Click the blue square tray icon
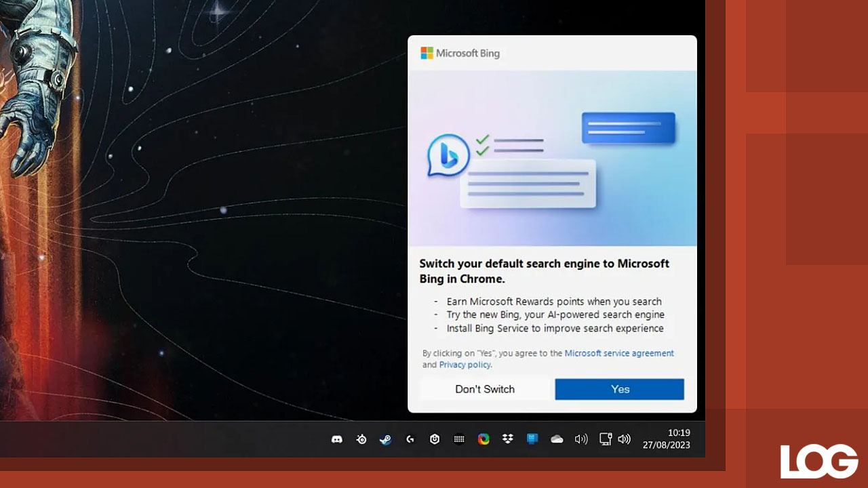The width and height of the screenshot is (868, 488). (532, 439)
